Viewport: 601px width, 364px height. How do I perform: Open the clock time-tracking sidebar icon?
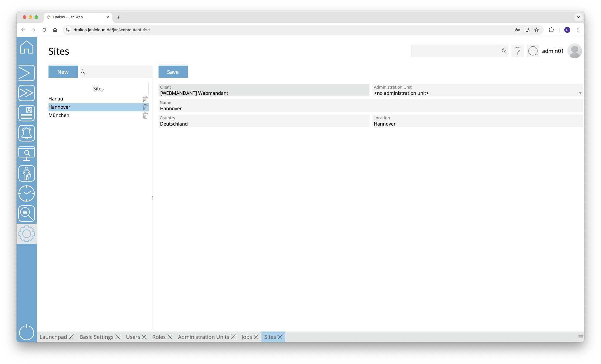tap(27, 194)
